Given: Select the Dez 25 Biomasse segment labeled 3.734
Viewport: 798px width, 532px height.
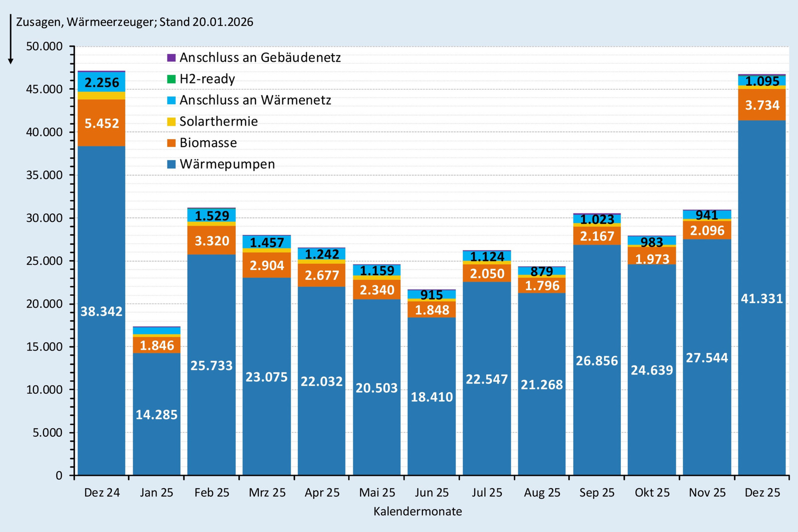Looking at the screenshot, I should 762,105.
